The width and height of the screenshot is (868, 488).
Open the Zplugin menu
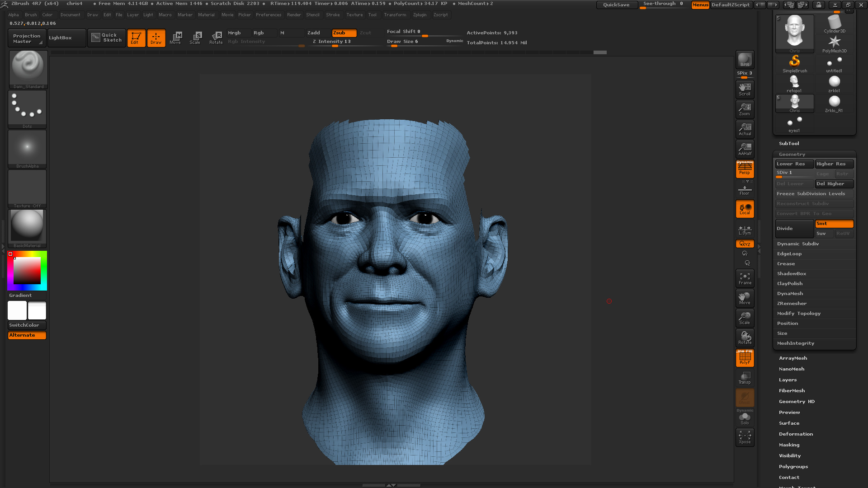coord(420,15)
